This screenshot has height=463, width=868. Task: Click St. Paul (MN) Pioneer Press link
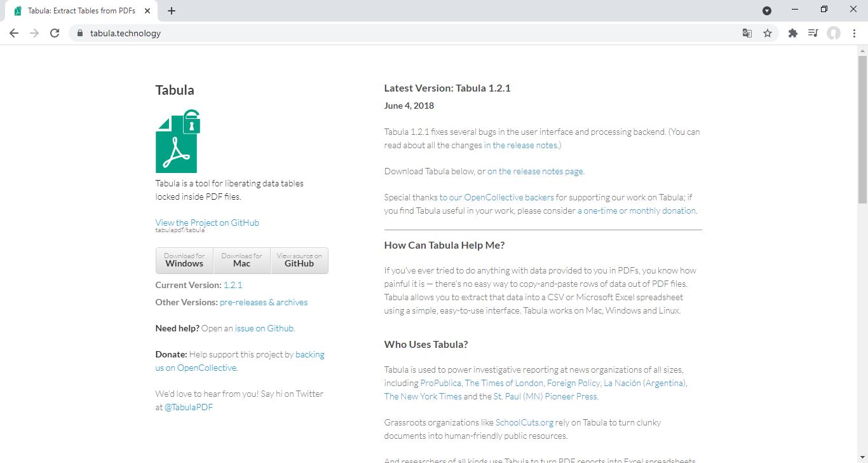pyautogui.click(x=545, y=396)
